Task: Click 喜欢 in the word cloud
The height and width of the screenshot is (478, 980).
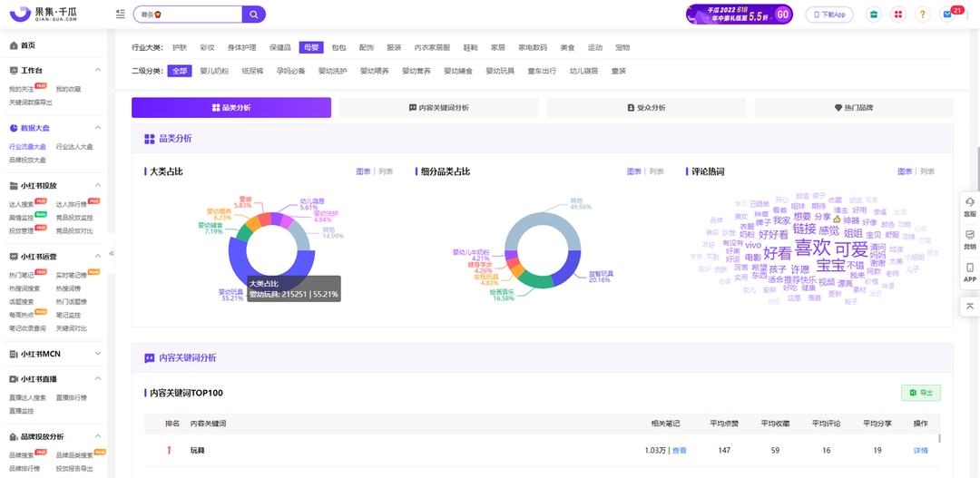Action: click(812, 248)
